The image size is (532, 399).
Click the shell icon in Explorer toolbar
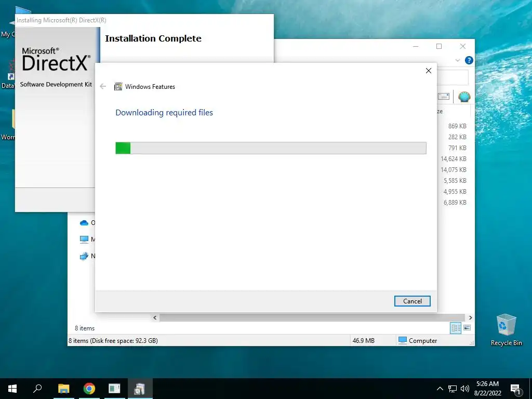(x=464, y=97)
